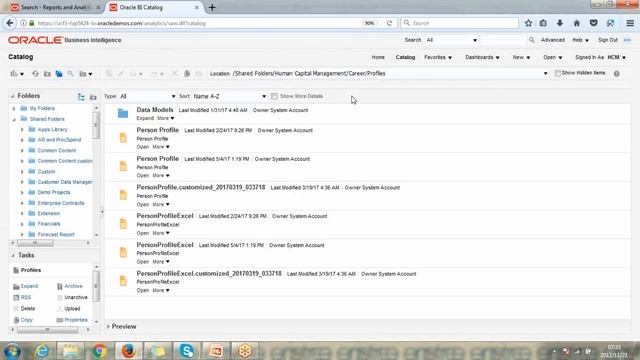Click the Home link
This screenshot has height=360, width=640.
378,58
